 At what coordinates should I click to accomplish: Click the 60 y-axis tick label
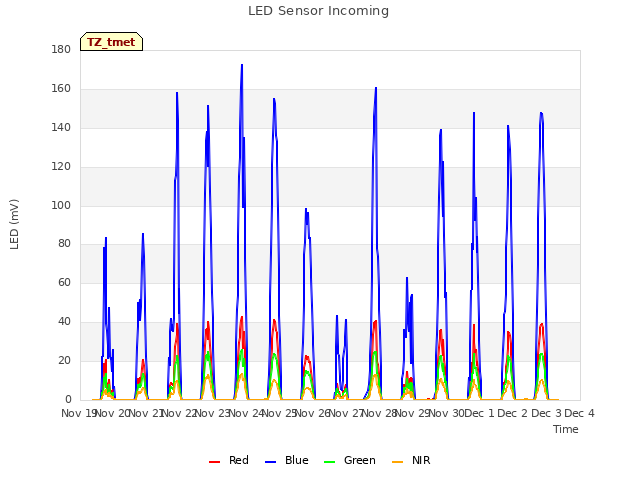click(64, 282)
